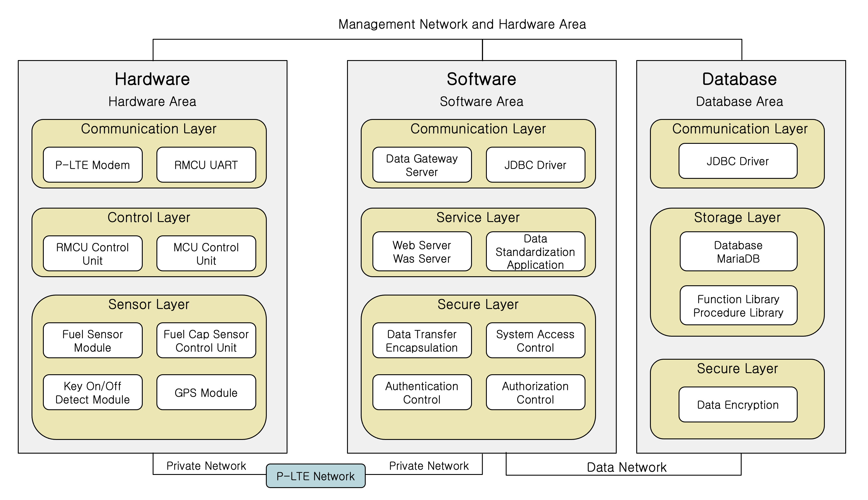Click the Fuel Sensor Module box
The height and width of the screenshot is (500, 868).
[93, 340]
